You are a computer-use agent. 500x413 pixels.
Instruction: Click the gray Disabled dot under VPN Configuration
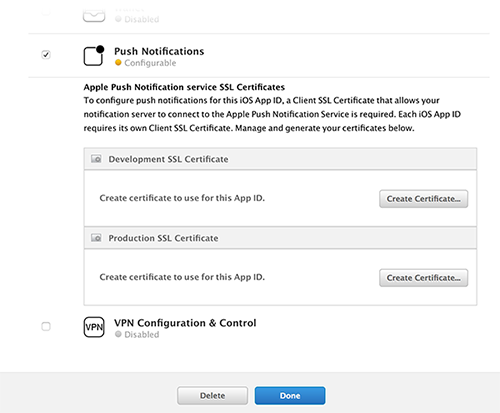pyautogui.click(x=118, y=334)
